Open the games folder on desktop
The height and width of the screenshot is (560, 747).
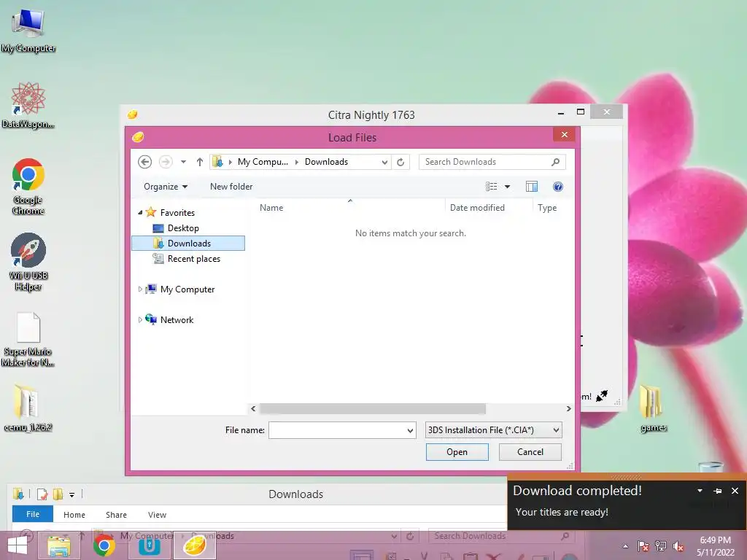pos(653,408)
